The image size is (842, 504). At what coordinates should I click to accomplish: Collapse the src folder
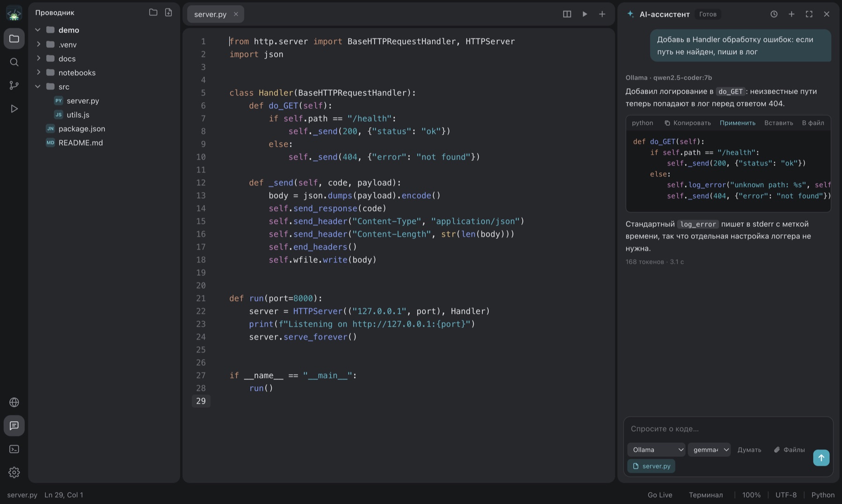pos(38,86)
